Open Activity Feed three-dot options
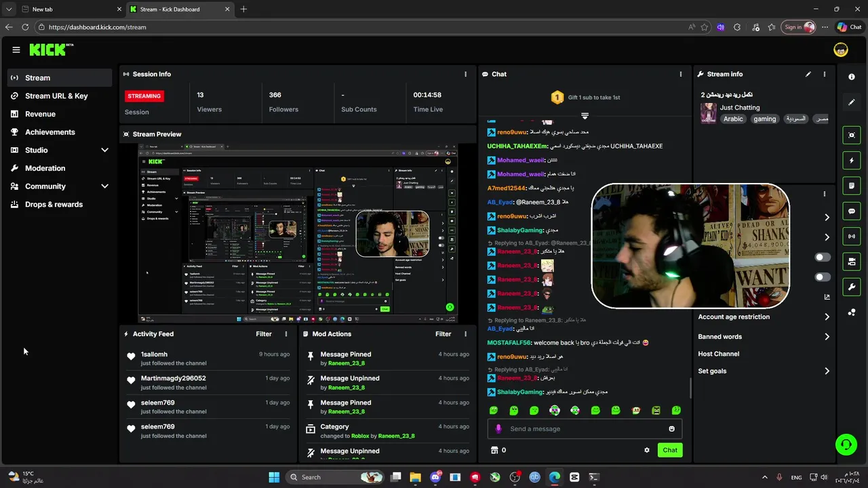The width and height of the screenshot is (868, 488). [x=285, y=333]
